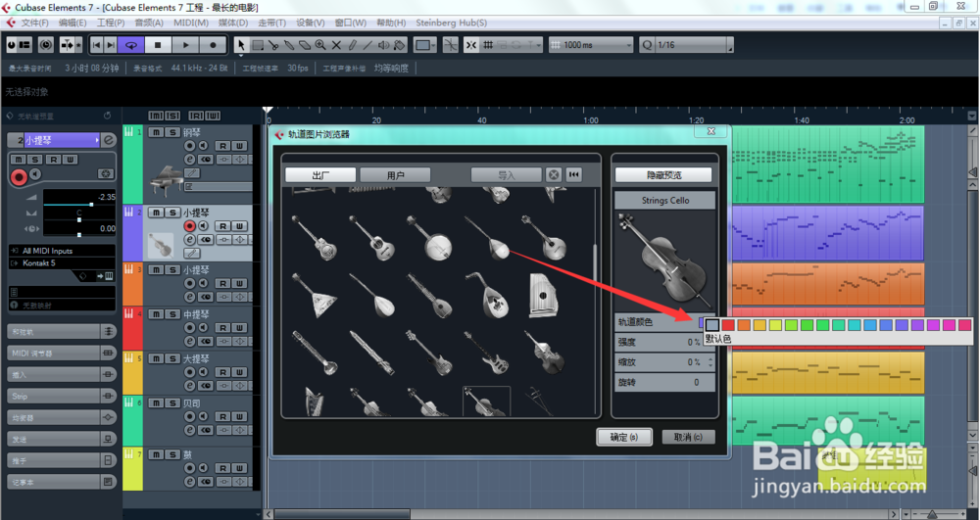Expand the MIDI 调节器 inspector section
Image resolution: width=980 pixels, height=520 pixels.
tap(62, 354)
